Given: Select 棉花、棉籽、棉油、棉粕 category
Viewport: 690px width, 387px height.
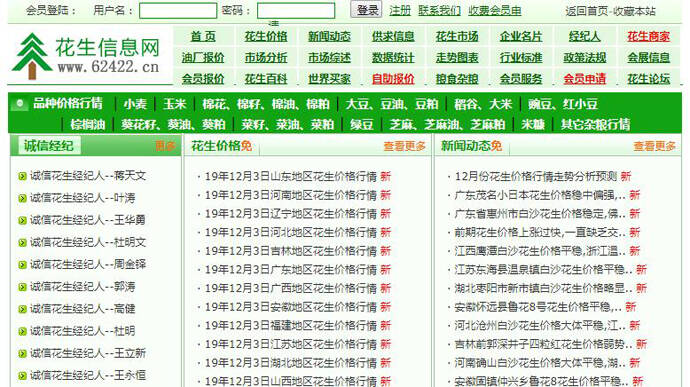Looking at the screenshot, I should [266, 104].
